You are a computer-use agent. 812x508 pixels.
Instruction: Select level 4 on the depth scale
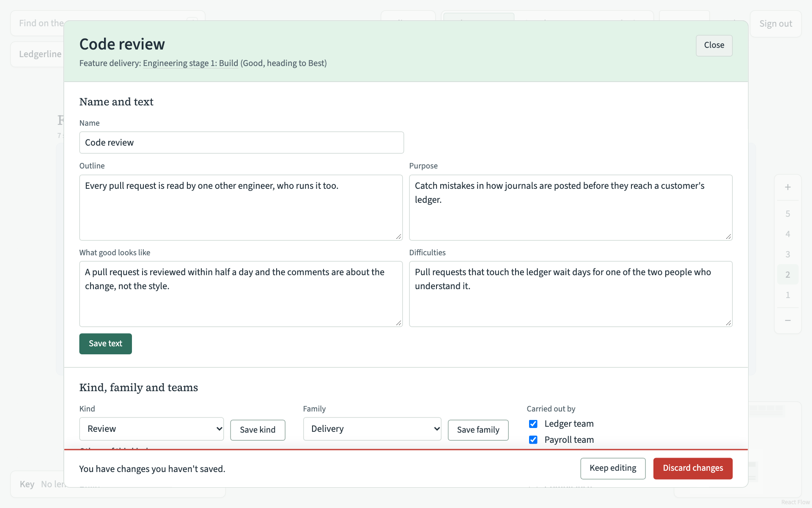[787, 234]
